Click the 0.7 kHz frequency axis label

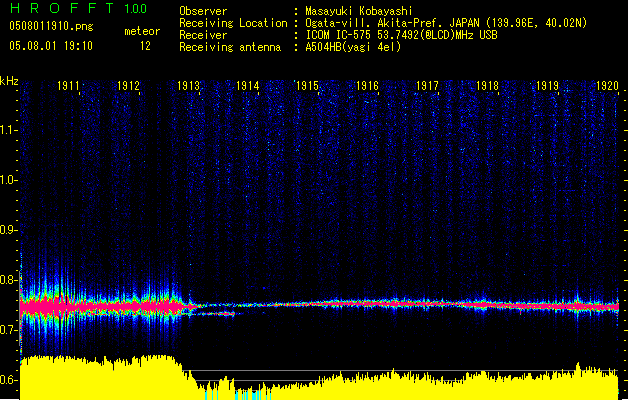[8, 330]
